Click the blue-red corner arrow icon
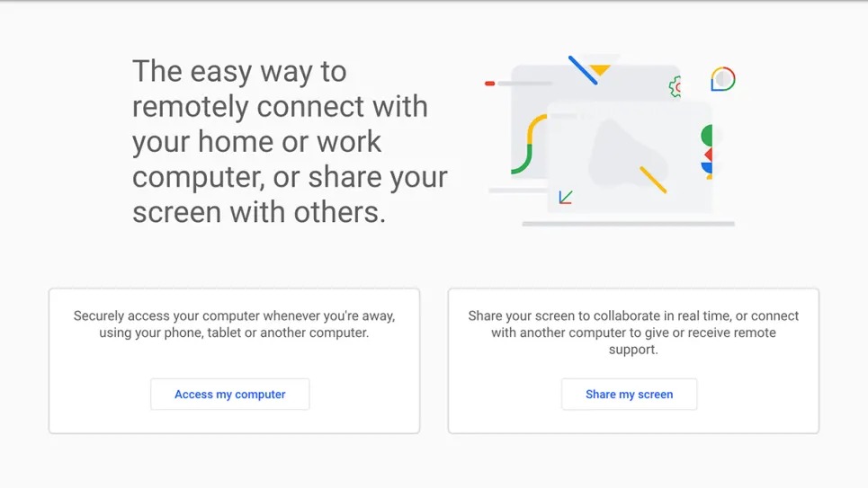 coord(565,197)
